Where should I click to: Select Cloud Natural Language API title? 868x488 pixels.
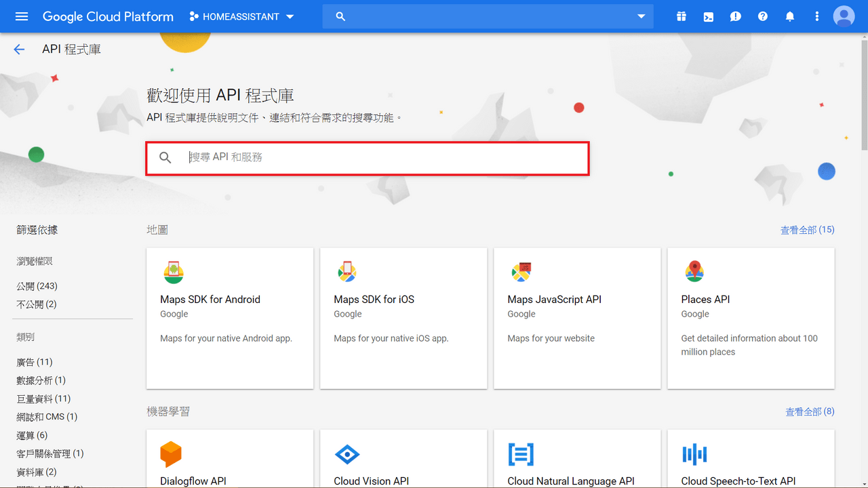pyautogui.click(x=571, y=481)
